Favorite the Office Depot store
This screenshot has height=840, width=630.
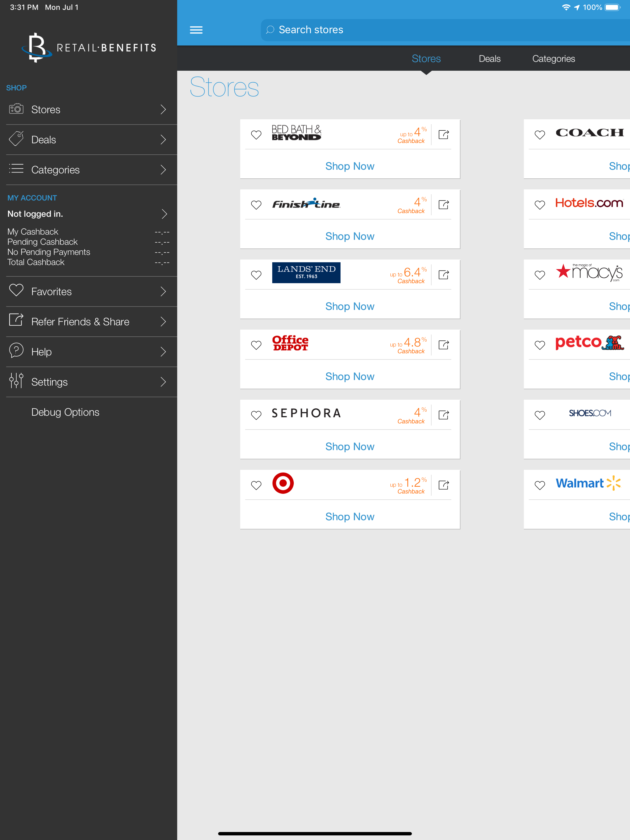tap(256, 345)
